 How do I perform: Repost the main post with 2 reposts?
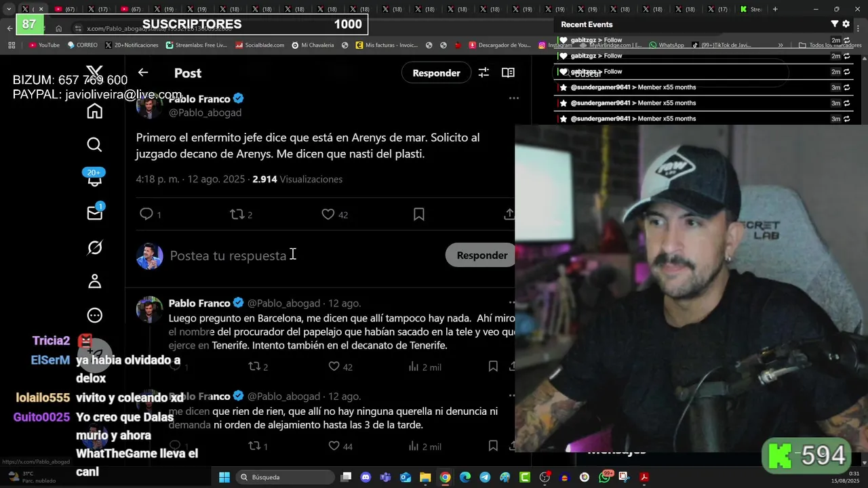click(241, 214)
